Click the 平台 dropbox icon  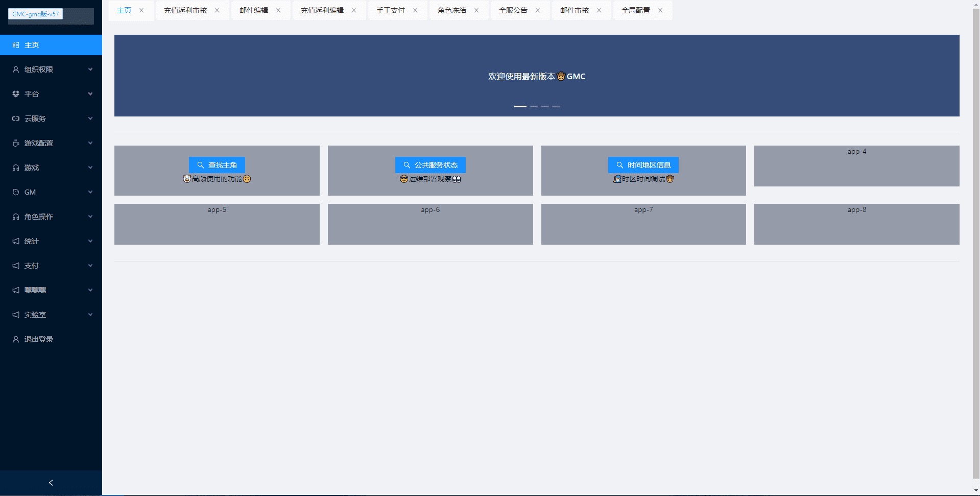(x=16, y=94)
